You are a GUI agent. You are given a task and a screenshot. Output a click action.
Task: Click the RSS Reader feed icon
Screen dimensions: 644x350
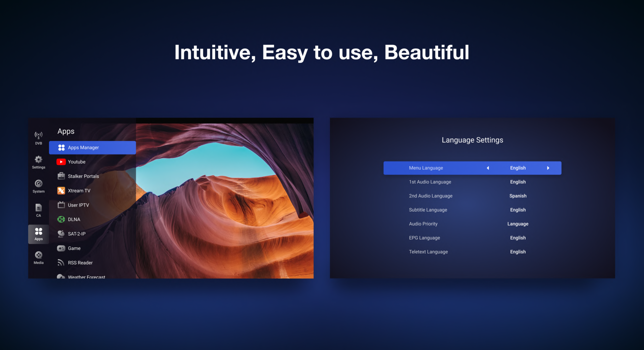[x=61, y=262]
